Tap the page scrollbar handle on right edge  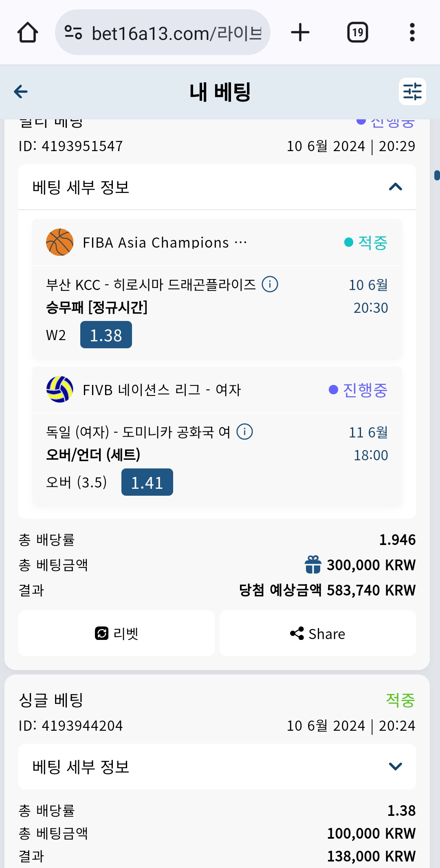point(437,175)
